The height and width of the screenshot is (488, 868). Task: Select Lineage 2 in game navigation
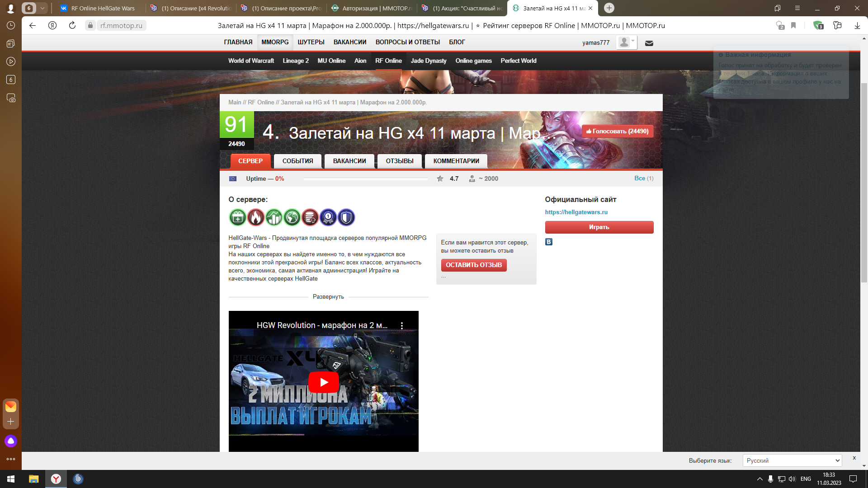point(296,61)
